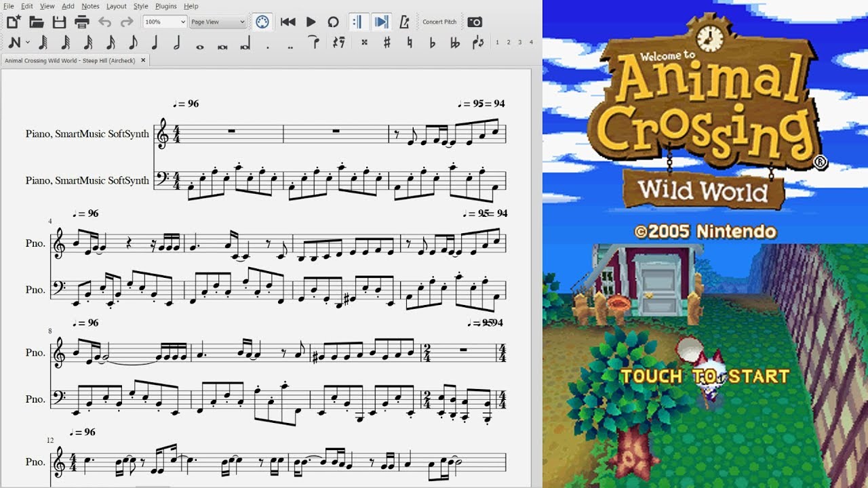Create a new score with toolbar icon
Screen dimensions: 868x488
(x=14, y=22)
